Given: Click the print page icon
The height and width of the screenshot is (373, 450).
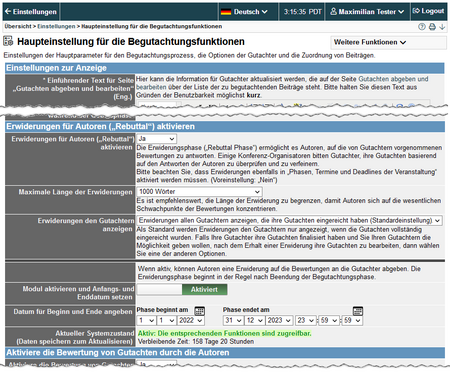Looking at the screenshot, I should 432,27.
